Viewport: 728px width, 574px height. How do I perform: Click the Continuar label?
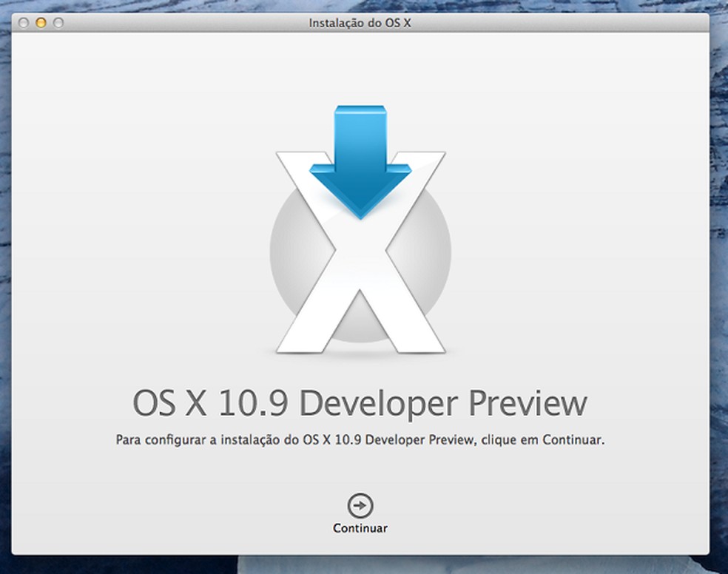(x=360, y=528)
